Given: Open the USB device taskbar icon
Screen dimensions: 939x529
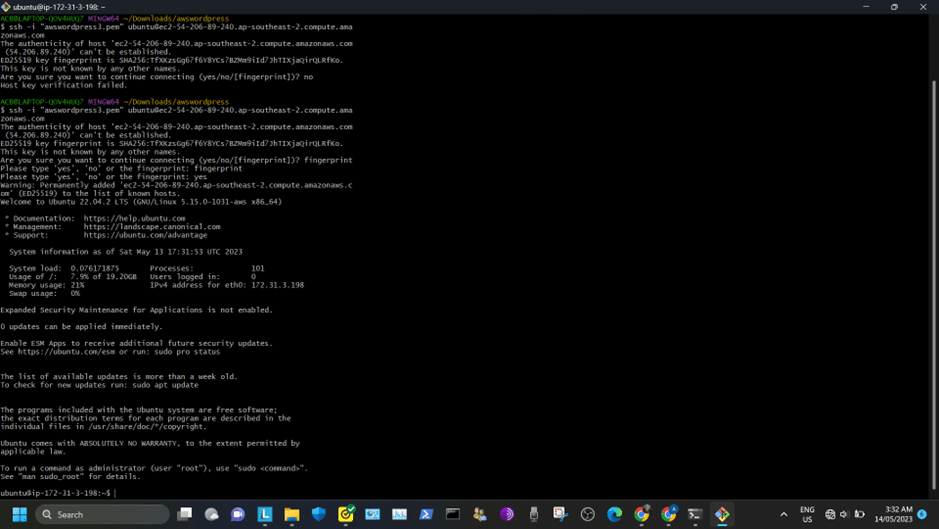Looking at the screenshot, I should point(534,514).
